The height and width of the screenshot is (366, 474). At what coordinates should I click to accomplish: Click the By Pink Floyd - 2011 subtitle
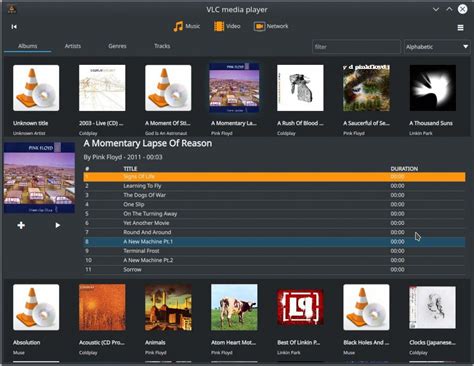(123, 157)
